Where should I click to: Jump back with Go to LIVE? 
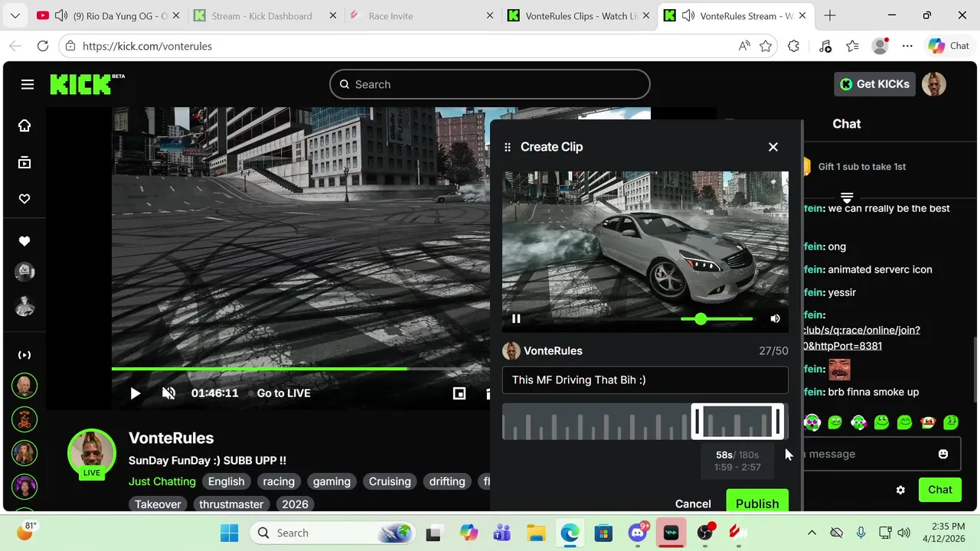click(283, 393)
